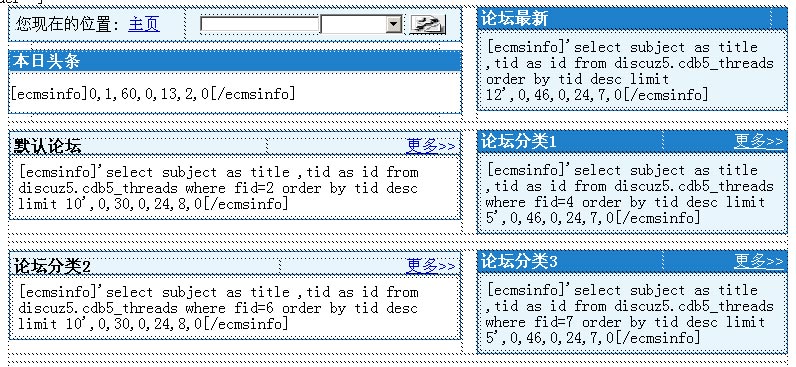This screenshot has height=367, width=796.
Task: Select the 论坛最新 section header
Action: tap(632, 19)
